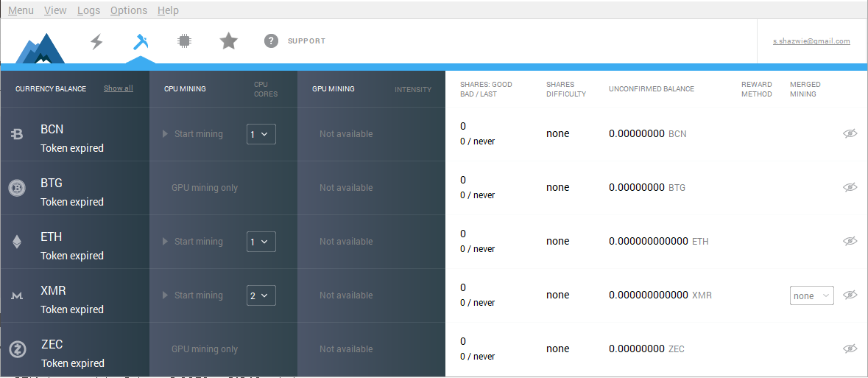Select the pickaxe mining tab
This screenshot has height=378, width=868.
pos(141,41)
